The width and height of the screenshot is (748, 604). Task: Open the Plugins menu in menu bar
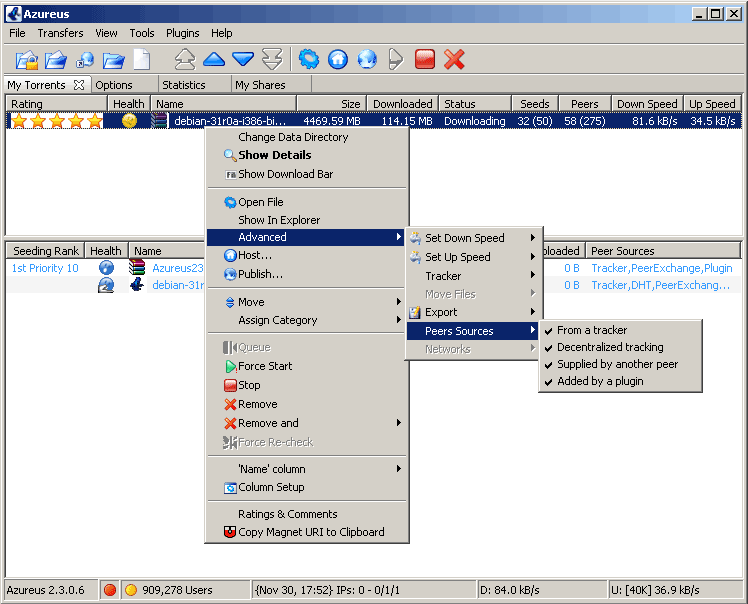pos(183,33)
